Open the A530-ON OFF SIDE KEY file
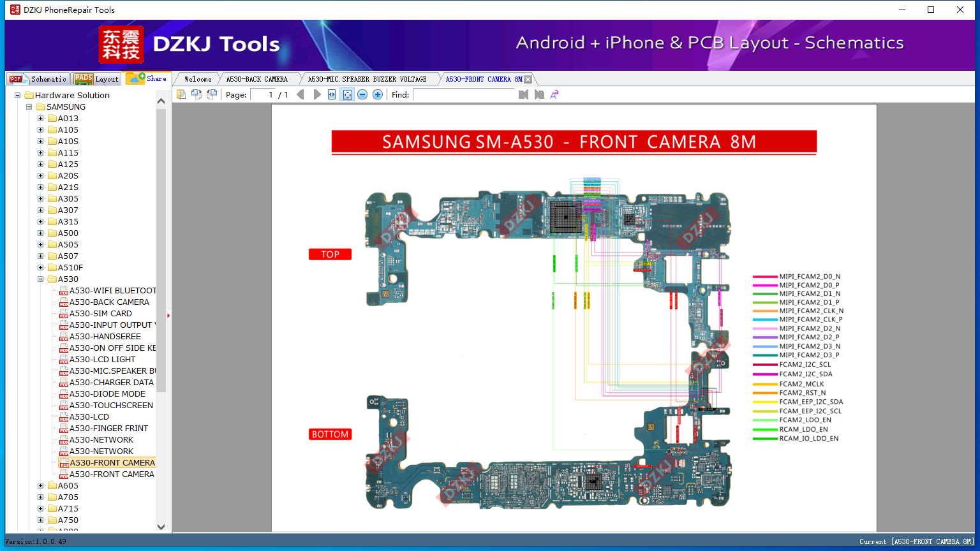980x551 pixels. pyautogui.click(x=113, y=348)
